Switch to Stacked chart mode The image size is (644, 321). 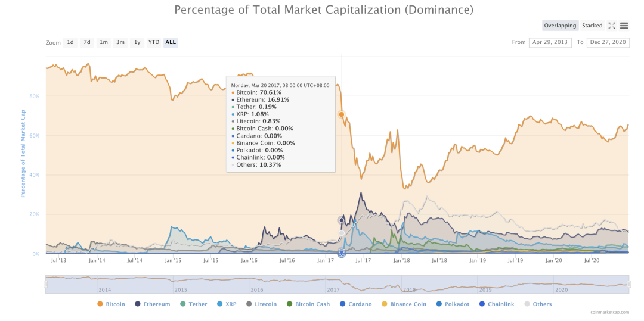[592, 26]
